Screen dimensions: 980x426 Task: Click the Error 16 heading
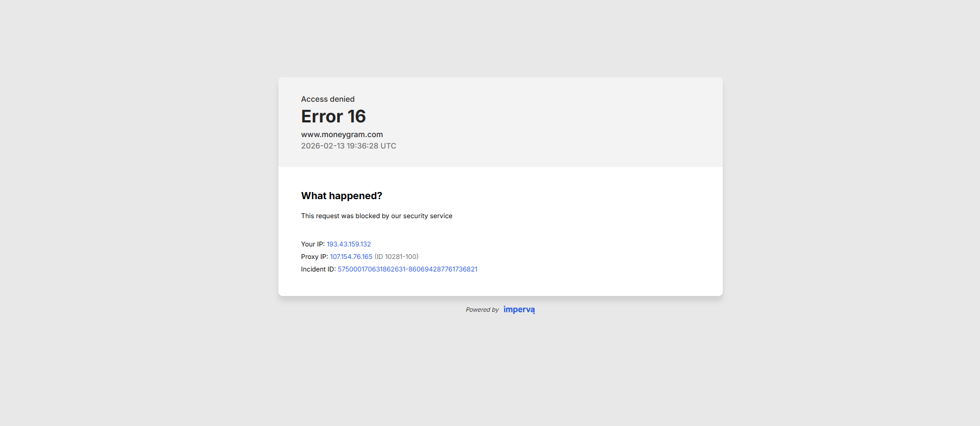point(333,116)
